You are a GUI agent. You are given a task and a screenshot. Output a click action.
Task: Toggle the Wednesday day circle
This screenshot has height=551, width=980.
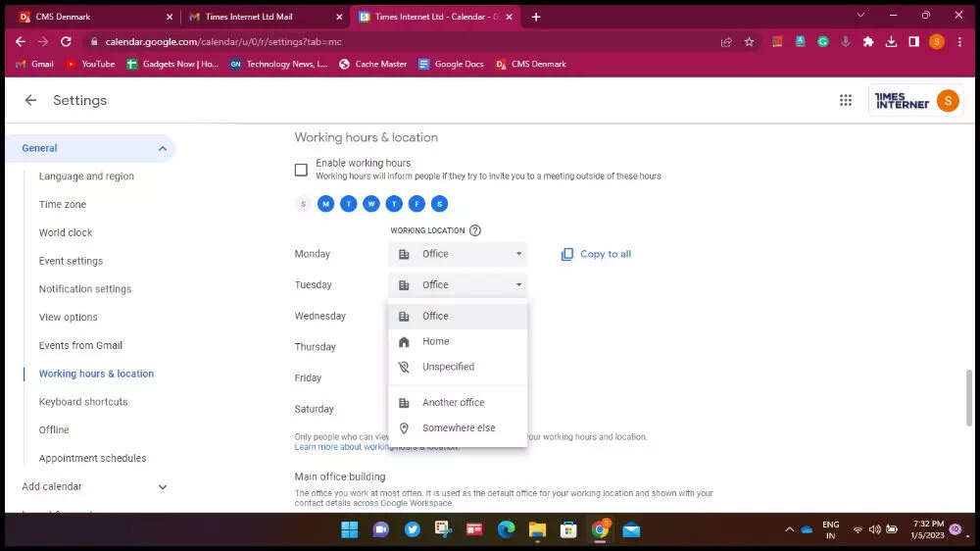click(371, 204)
